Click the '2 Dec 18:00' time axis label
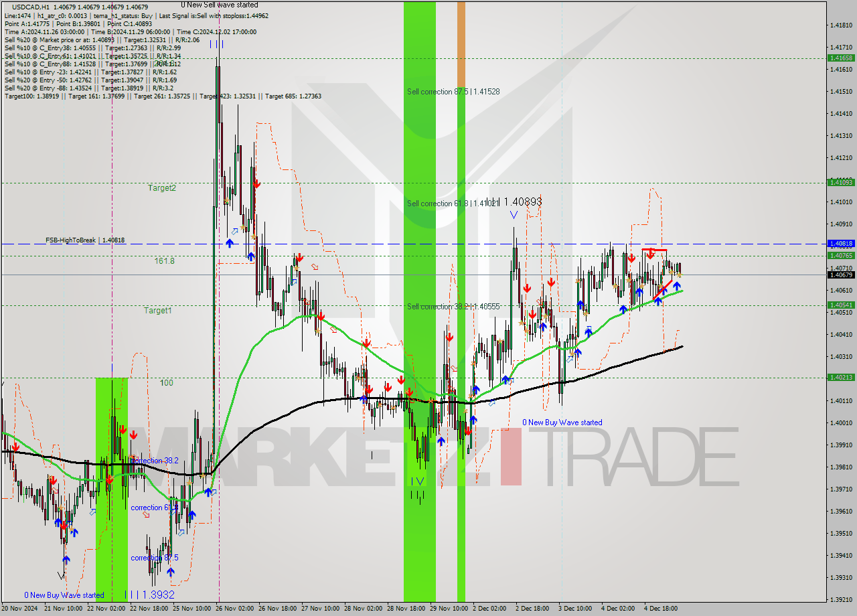This screenshot has height=616, width=857. point(532,609)
